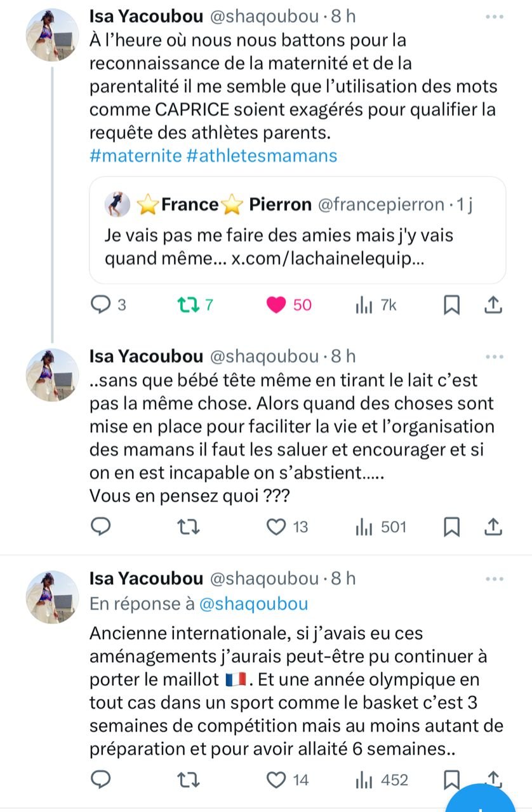The image size is (532, 812).
Task: Click the #maternite hashtag
Action: coord(135,155)
